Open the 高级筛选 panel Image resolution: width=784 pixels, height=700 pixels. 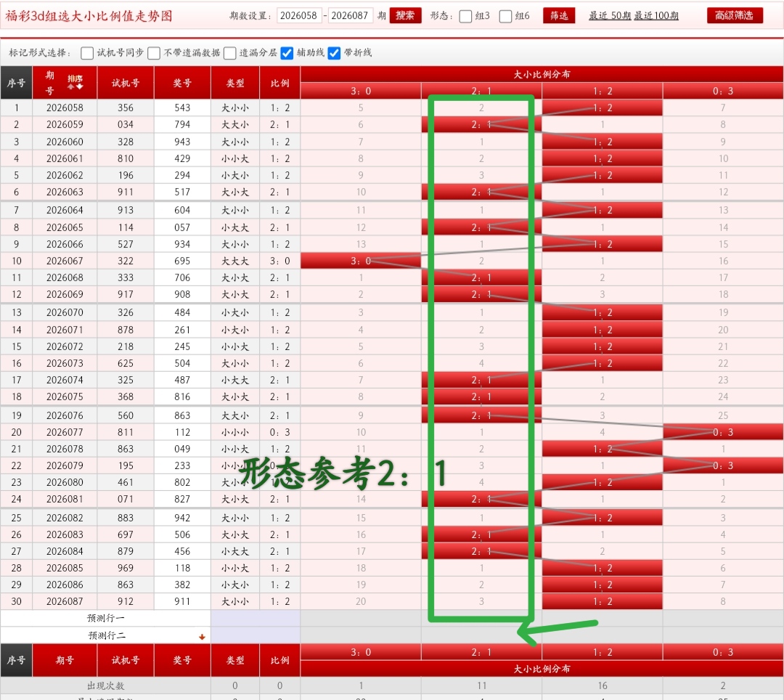coord(734,15)
